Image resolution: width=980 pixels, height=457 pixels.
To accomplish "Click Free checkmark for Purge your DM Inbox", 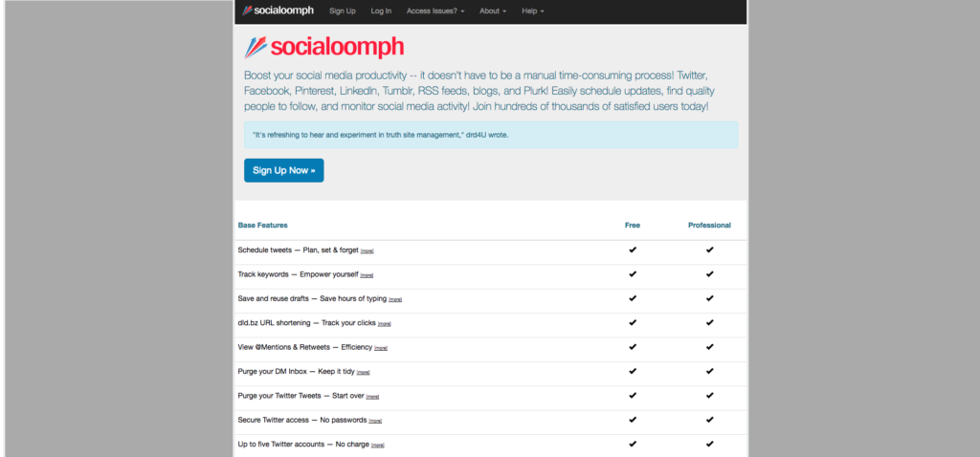I will tap(633, 371).
